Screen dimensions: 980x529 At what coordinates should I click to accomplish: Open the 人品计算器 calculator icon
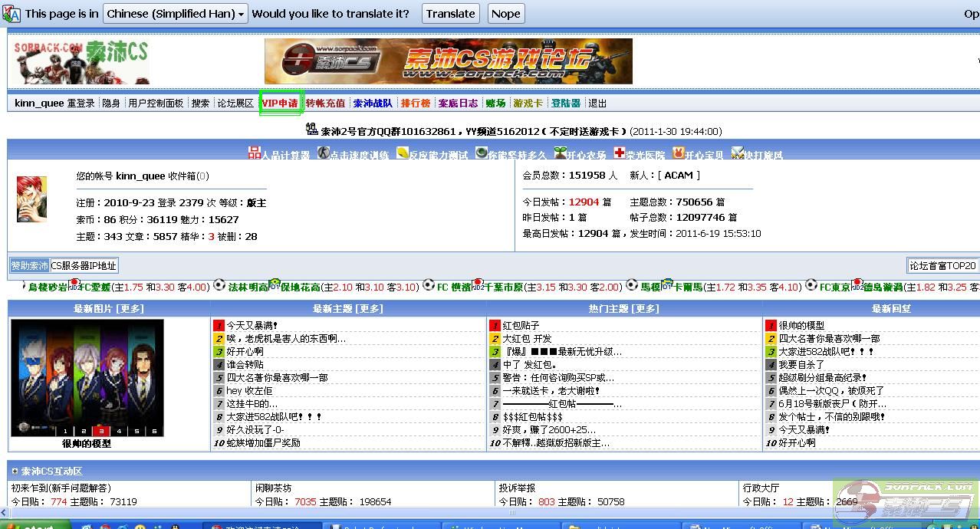point(255,153)
